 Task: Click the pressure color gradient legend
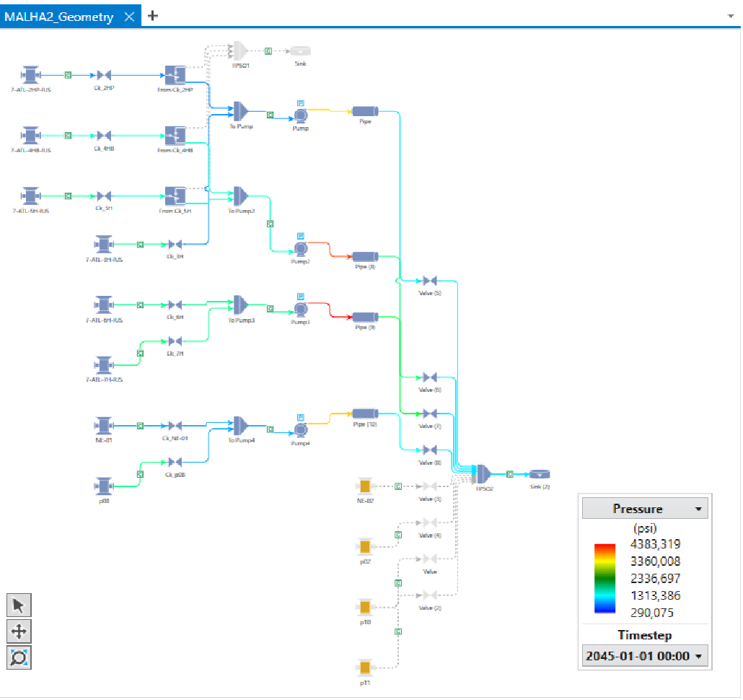pos(604,578)
